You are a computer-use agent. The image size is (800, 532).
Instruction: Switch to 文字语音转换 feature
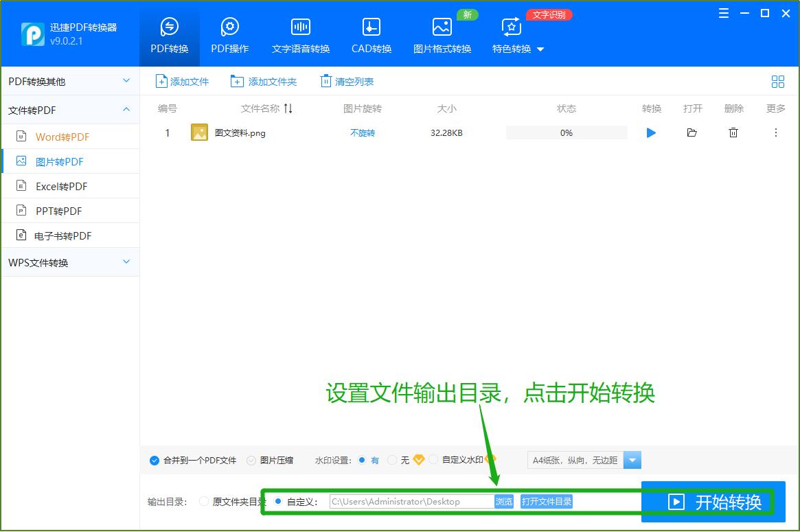click(x=300, y=34)
